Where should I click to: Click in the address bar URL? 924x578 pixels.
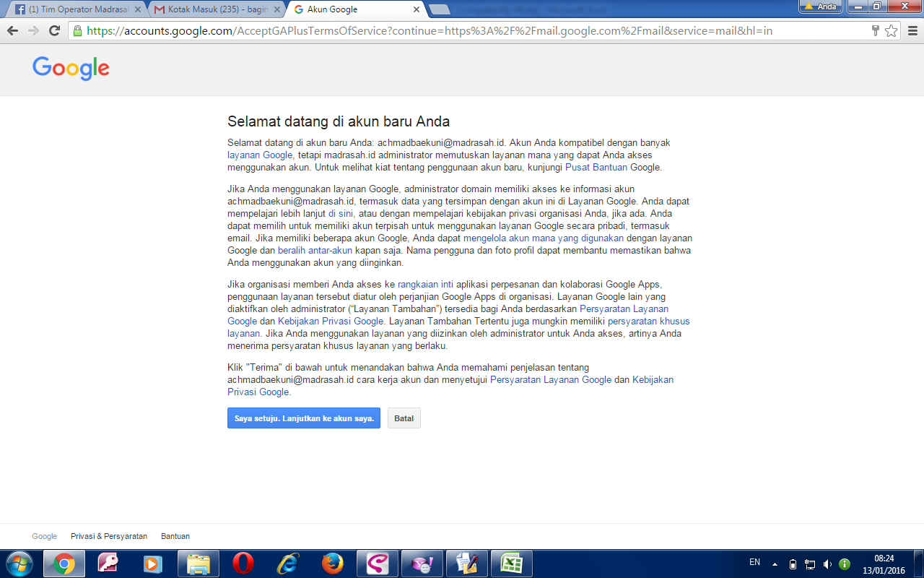click(430, 31)
